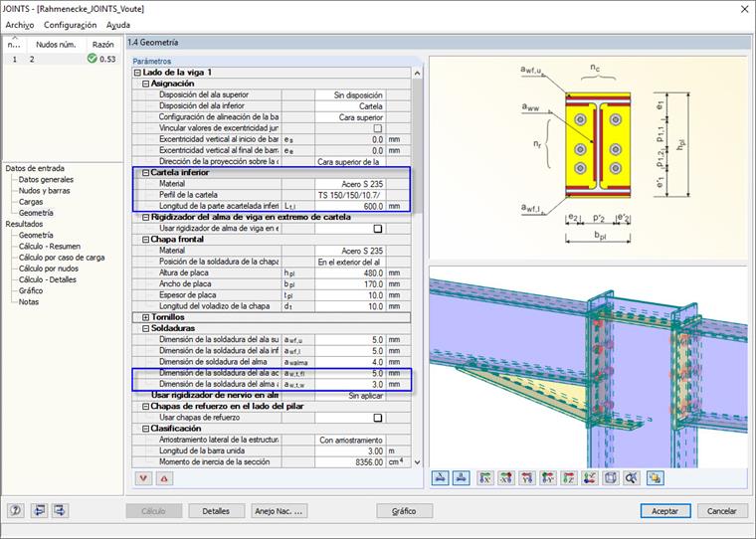This screenshot has width=756, height=539.
Task: Collapse the 'Asignación' section
Action: pyautogui.click(x=145, y=84)
